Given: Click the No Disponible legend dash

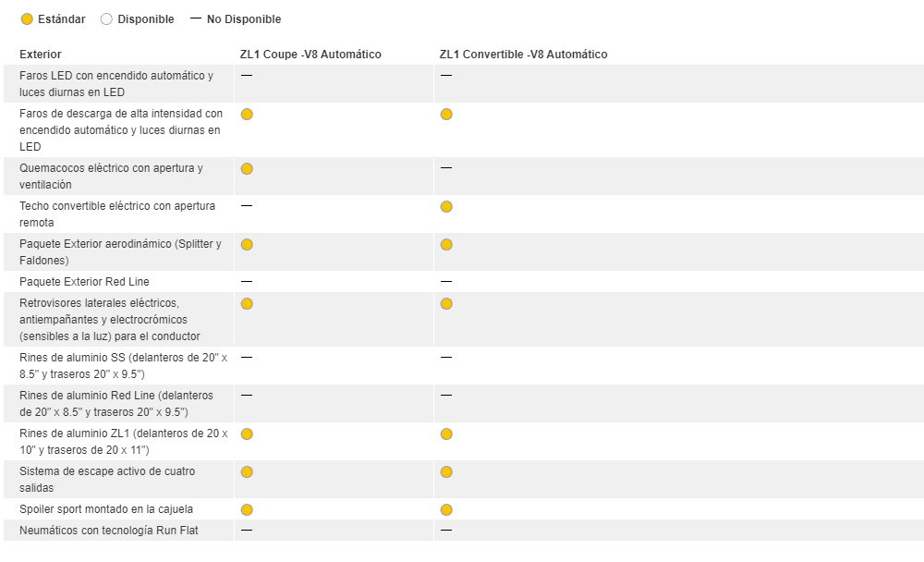Looking at the screenshot, I should click(x=195, y=19).
